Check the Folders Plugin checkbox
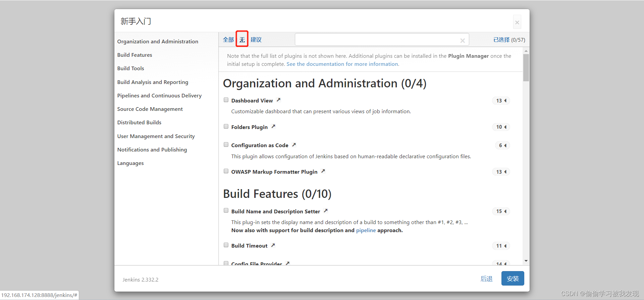Screen dimensions: 644x300 pos(226,127)
